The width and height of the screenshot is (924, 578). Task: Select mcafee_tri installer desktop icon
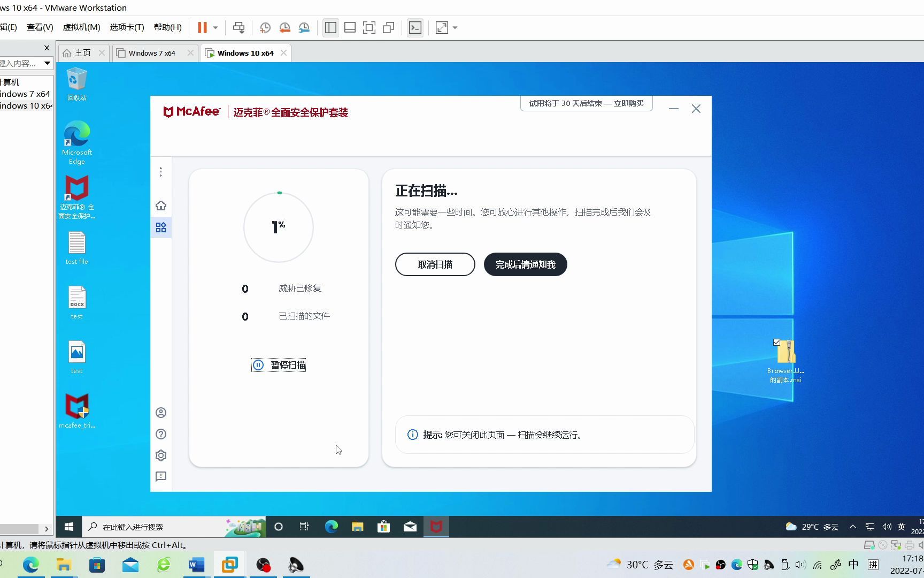point(77,411)
